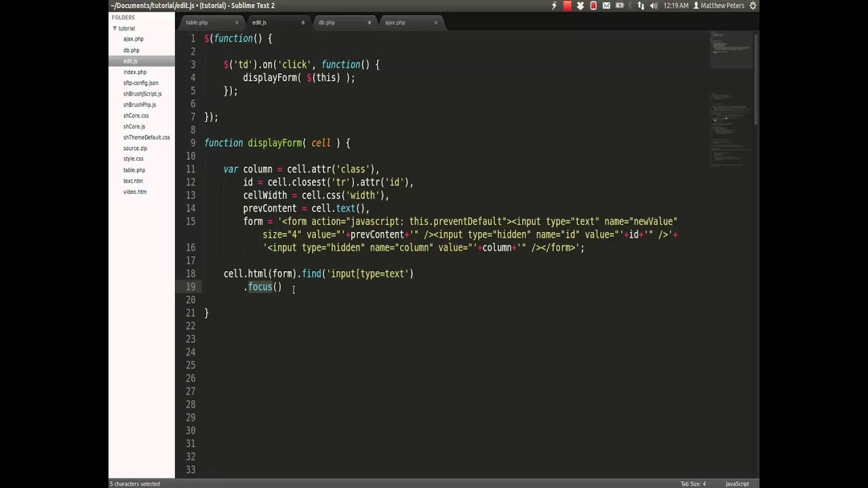Open the mail envelope messaging menu
The image size is (868, 488).
point(606,5)
